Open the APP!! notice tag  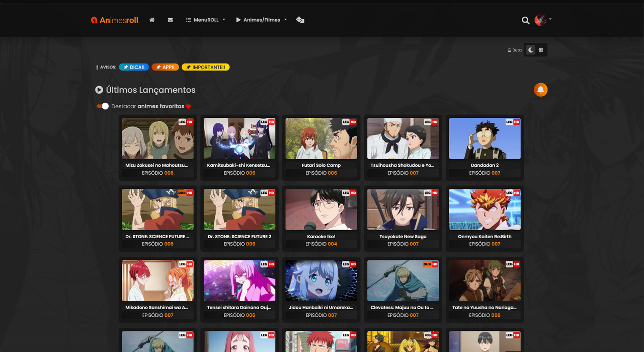(165, 67)
